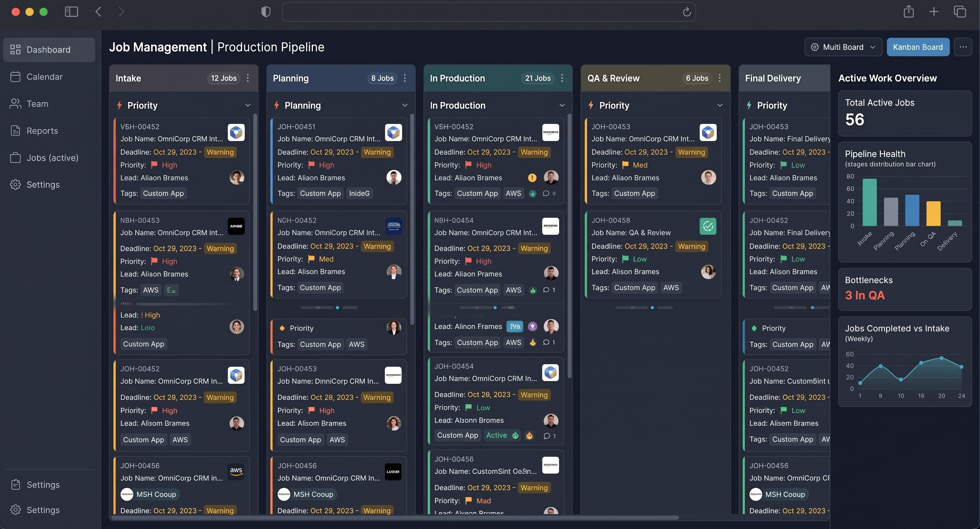Show tab overview icon
Viewport: 980px width, 529px height.
tap(960, 12)
